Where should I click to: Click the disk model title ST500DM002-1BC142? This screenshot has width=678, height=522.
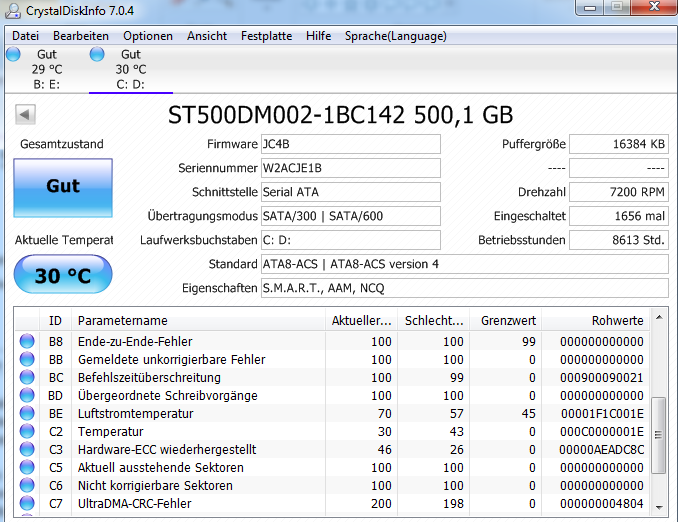pyautogui.click(x=286, y=115)
